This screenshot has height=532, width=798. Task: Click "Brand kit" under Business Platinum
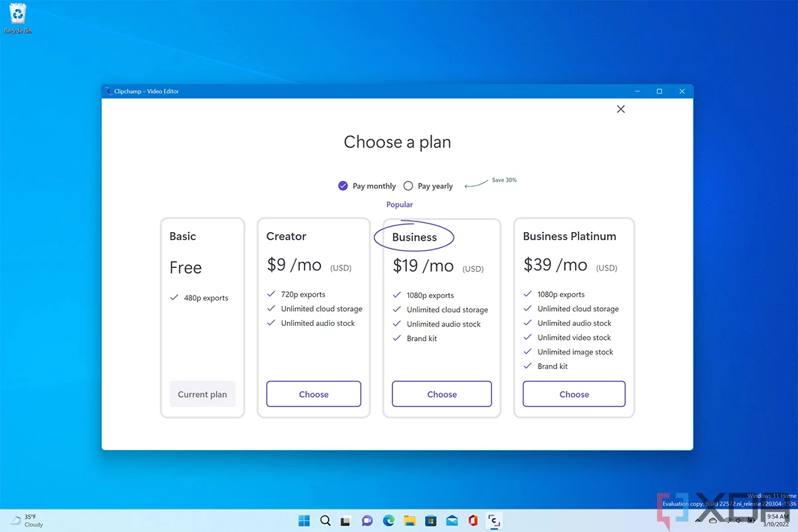[553, 366]
